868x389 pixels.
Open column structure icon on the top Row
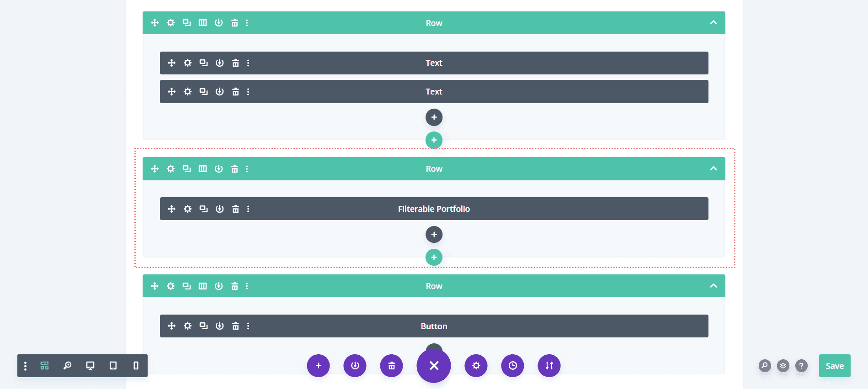point(202,22)
